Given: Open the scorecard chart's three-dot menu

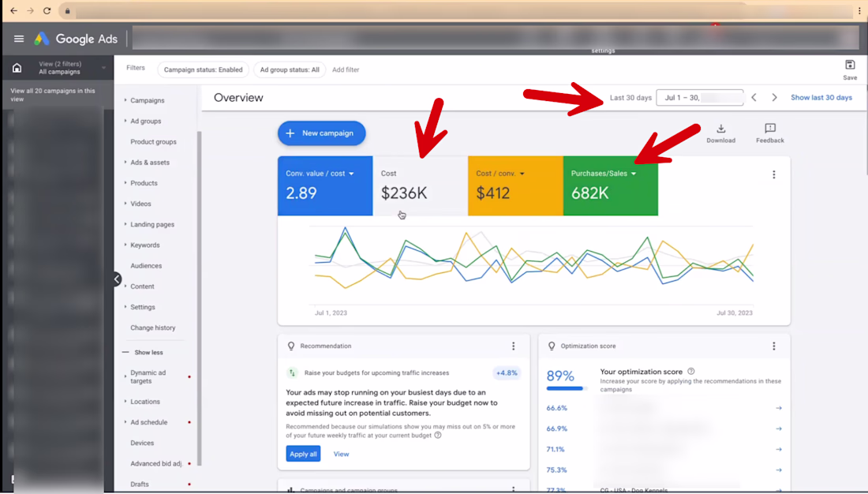Looking at the screenshot, I should (x=774, y=174).
